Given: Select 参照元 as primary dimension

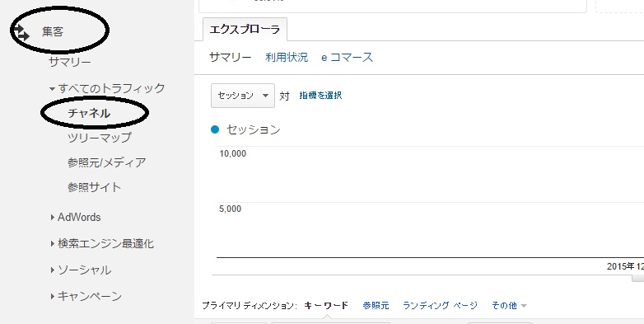Looking at the screenshot, I should coord(376,306).
